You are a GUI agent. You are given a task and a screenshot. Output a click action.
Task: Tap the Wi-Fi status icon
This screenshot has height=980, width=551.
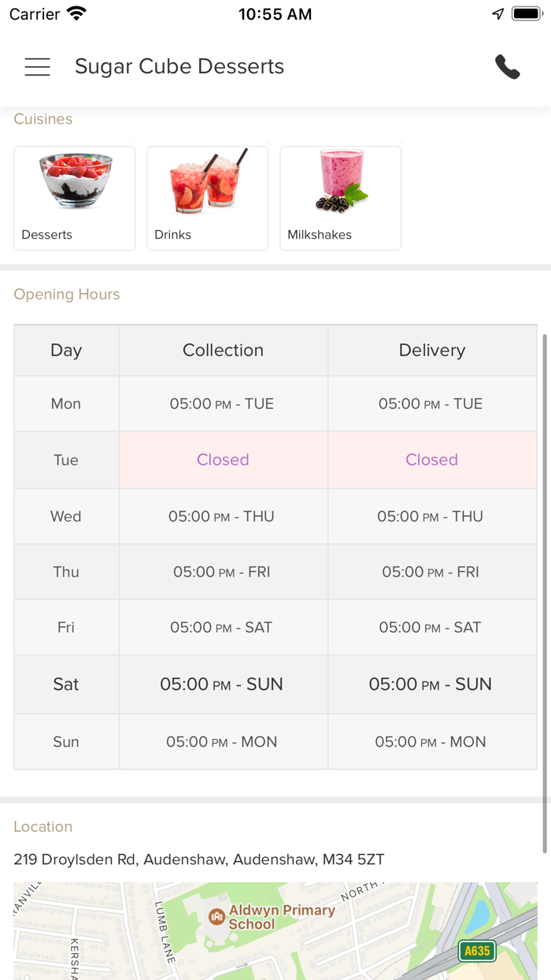pyautogui.click(x=77, y=14)
